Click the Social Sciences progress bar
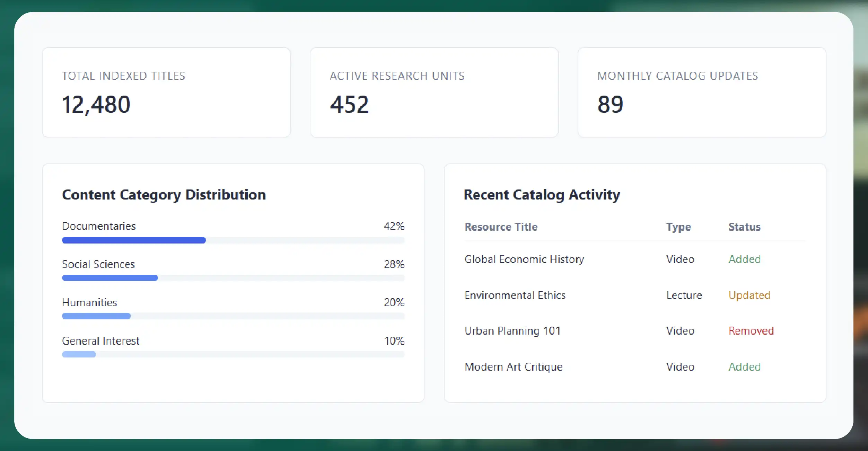The image size is (868, 451). (233, 278)
